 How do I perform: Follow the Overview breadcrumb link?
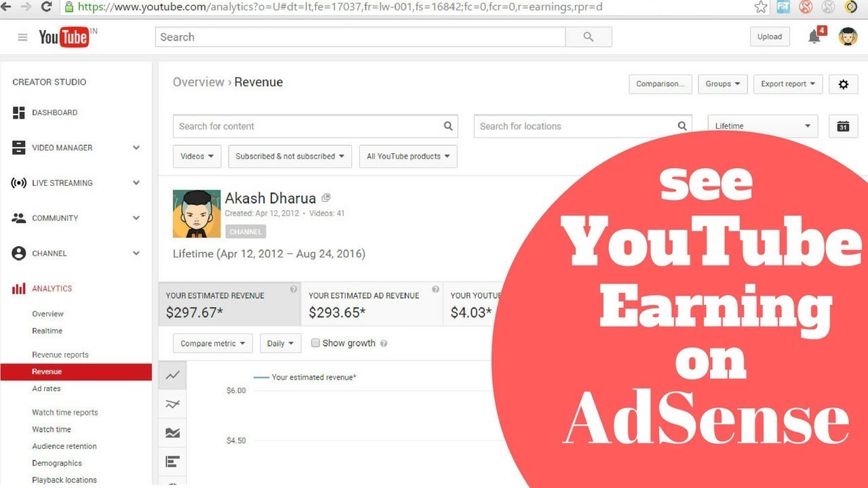tap(198, 82)
